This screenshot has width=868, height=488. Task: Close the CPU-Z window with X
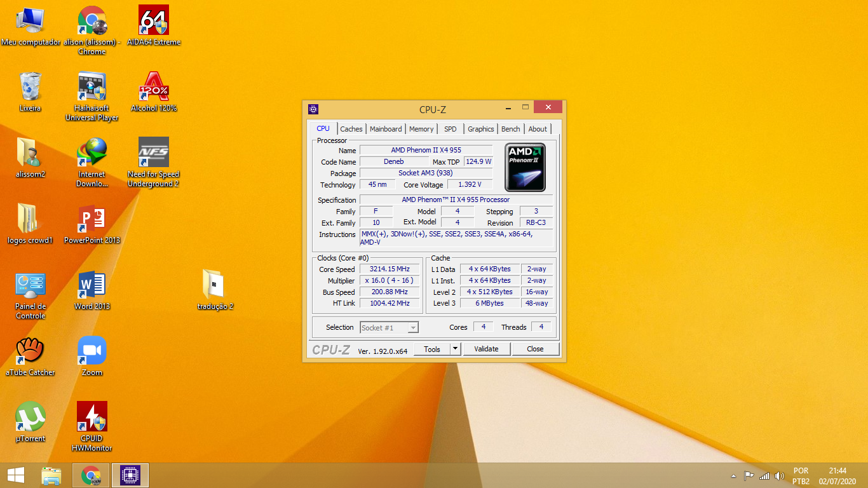[548, 107]
